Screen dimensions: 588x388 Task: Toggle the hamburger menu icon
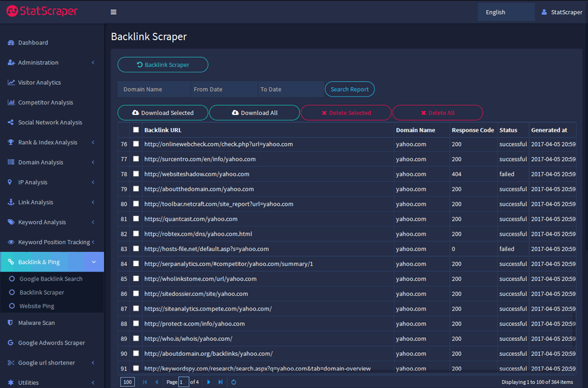tap(113, 12)
